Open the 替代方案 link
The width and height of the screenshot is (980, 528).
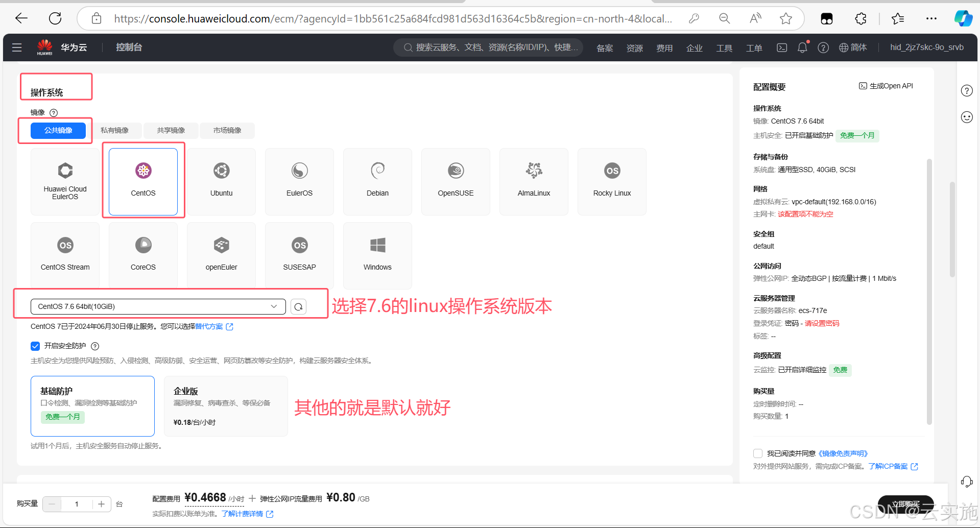[209, 326]
